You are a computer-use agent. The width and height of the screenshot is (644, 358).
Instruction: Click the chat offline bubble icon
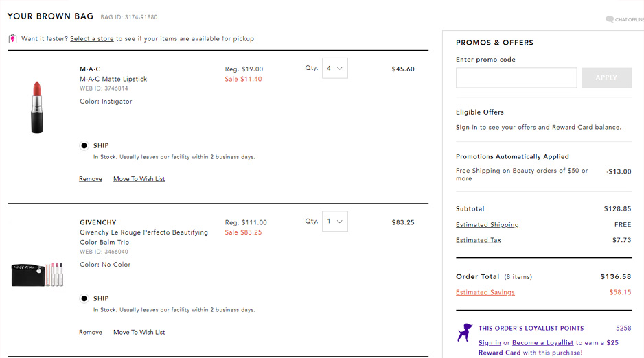610,19
